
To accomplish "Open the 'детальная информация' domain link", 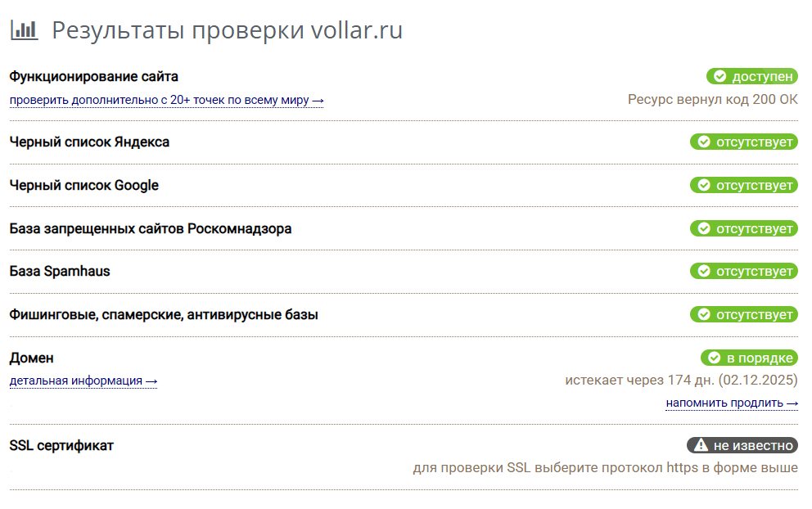I will coord(83,381).
